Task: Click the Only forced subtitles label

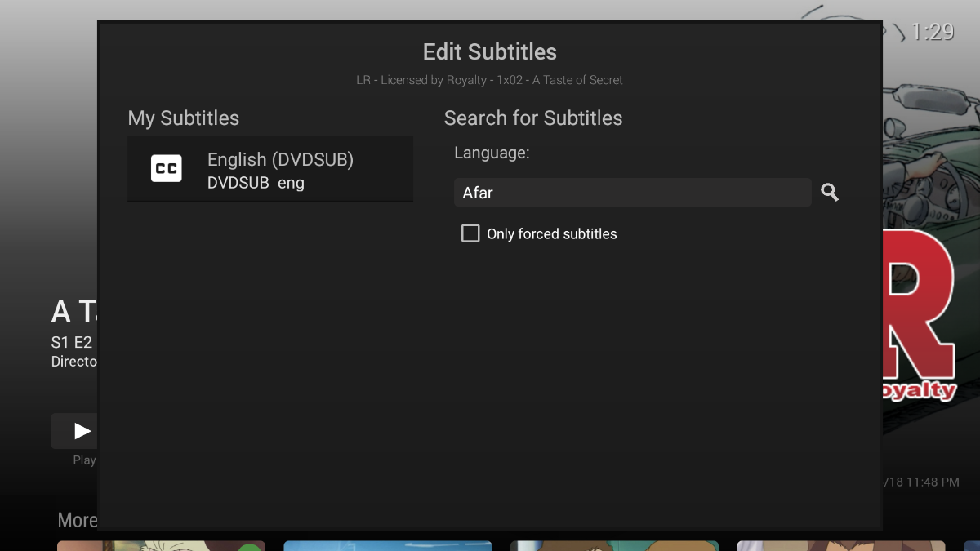Action: (x=551, y=234)
